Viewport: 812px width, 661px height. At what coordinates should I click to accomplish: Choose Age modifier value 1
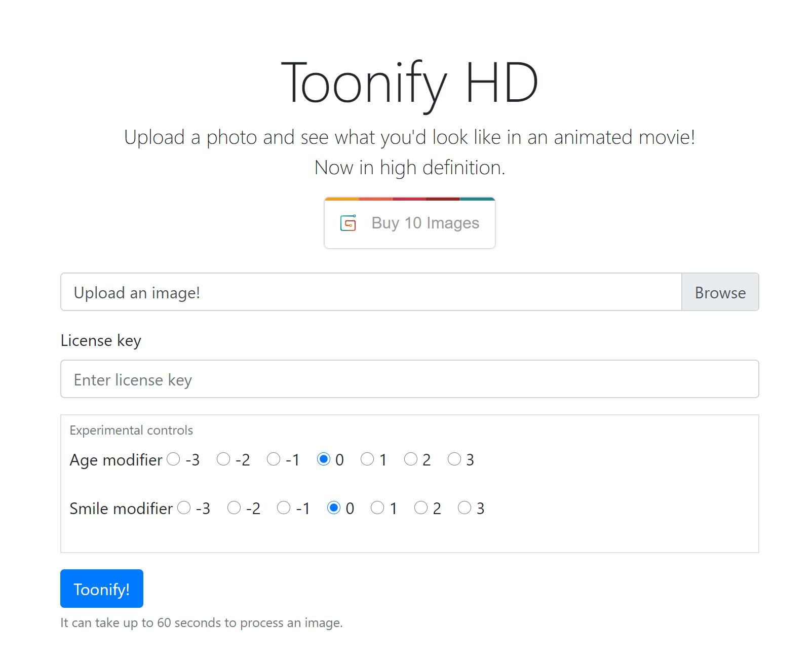[367, 459]
